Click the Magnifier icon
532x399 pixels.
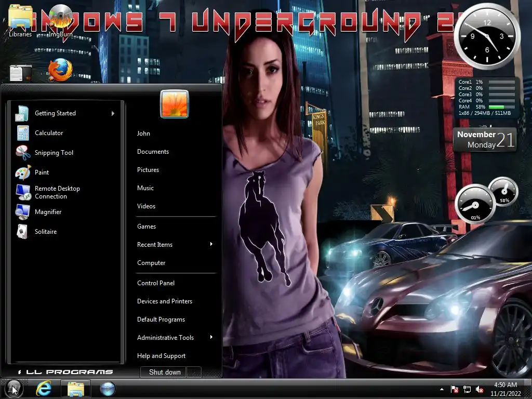pos(22,212)
